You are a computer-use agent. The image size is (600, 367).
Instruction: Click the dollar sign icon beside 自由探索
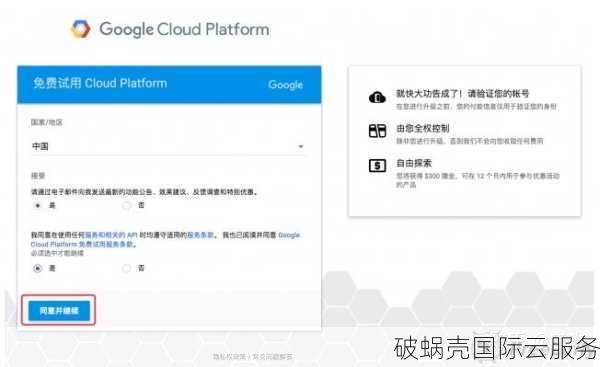377,166
